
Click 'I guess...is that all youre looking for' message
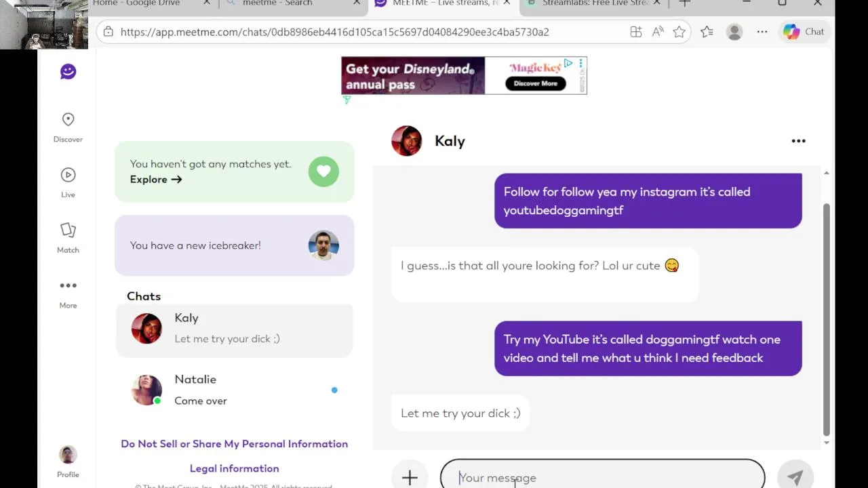pos(545,274)
